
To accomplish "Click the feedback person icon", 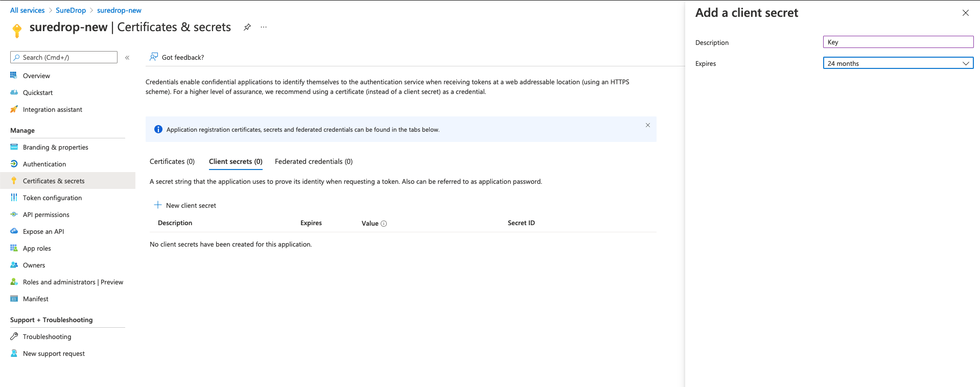I will tap(153, 57).
